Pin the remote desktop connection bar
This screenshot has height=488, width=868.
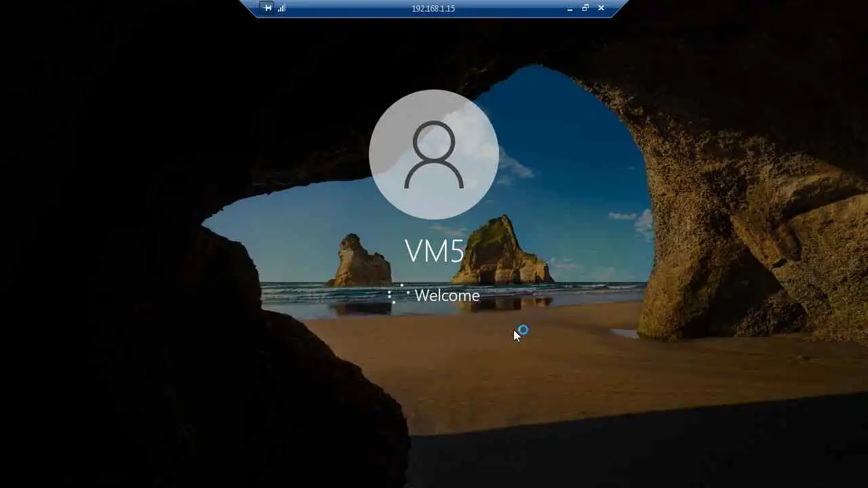(x=267, y=8)
